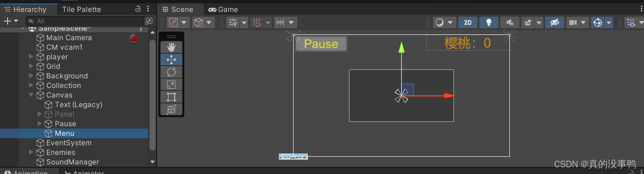
Task: Expand the Collection object
Action: tap(31, 85)
